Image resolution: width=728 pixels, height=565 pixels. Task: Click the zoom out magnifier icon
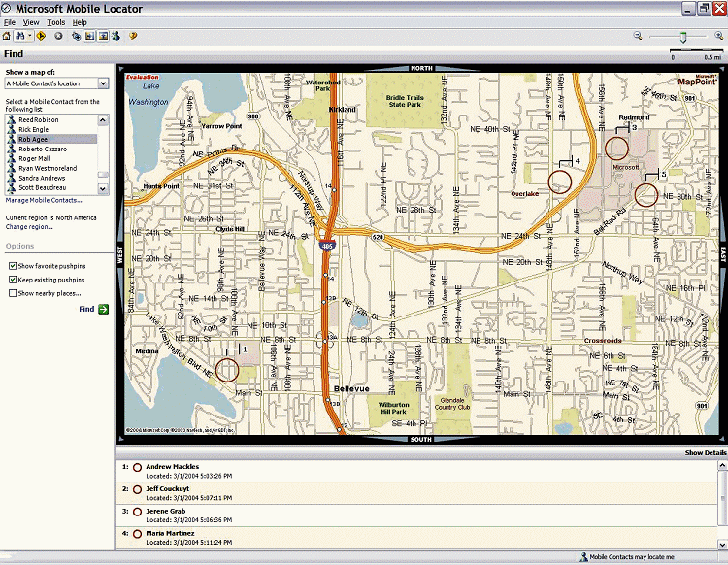[x=638, y=36]
